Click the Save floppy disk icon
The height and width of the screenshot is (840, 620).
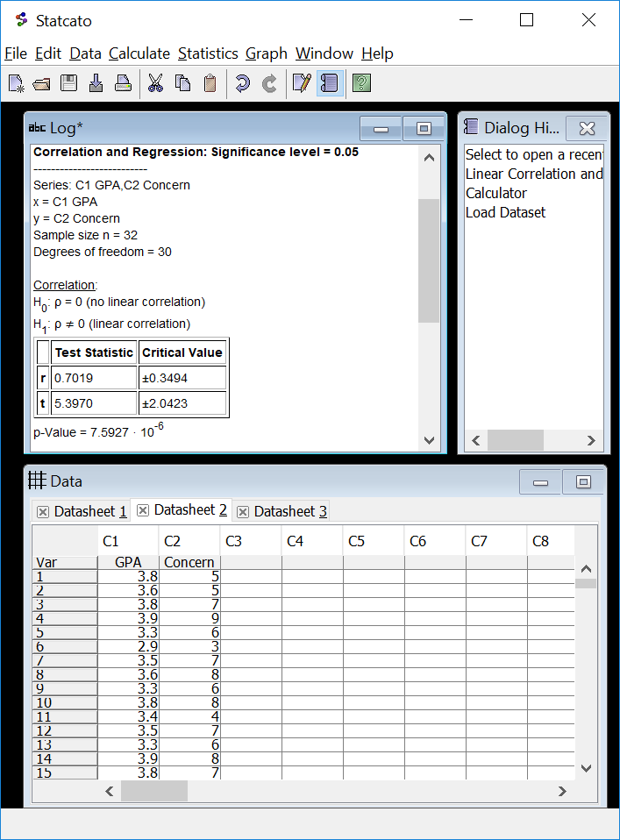[68, 83]
